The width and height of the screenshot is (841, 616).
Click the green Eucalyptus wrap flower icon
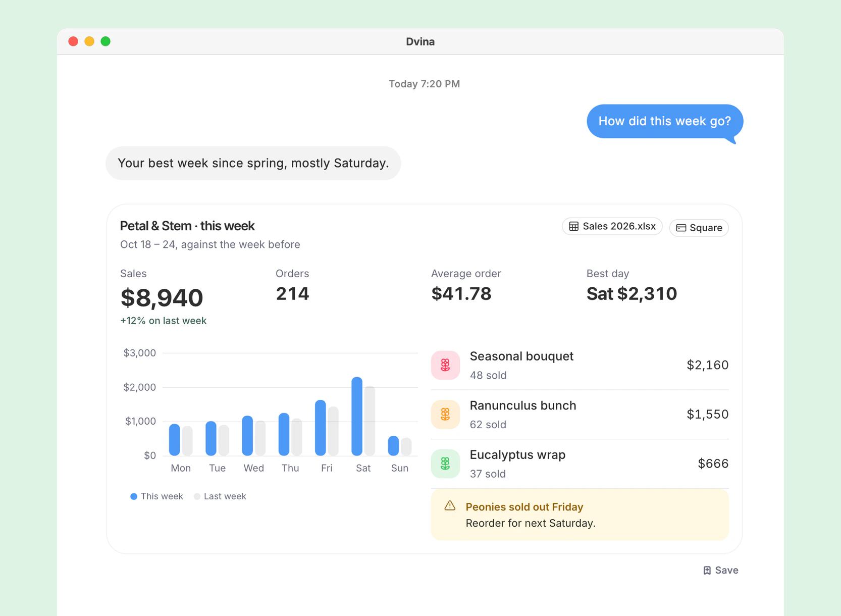(445, 464)
